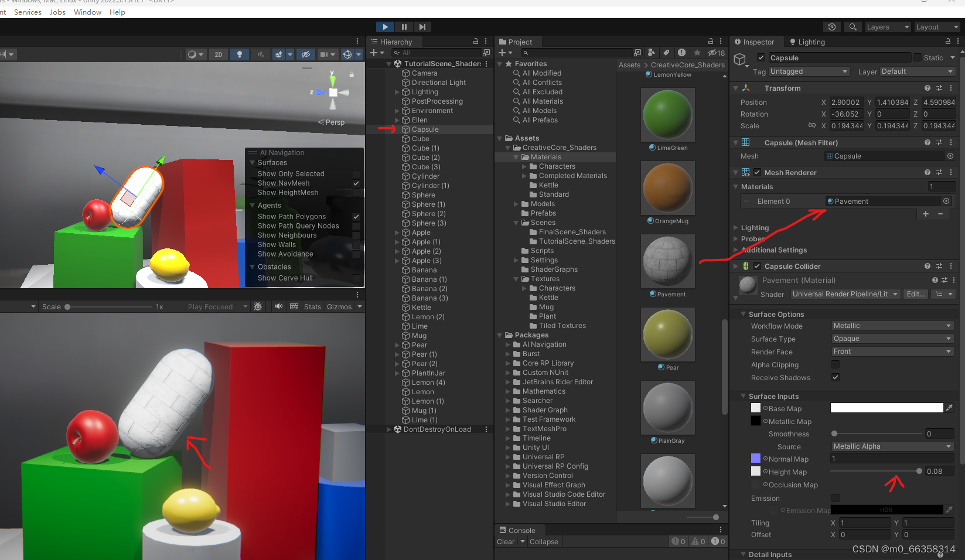The width and height of the screenshot is (965, 560).
Task: Mute audio in Game view
Action: tap(279, 306)
